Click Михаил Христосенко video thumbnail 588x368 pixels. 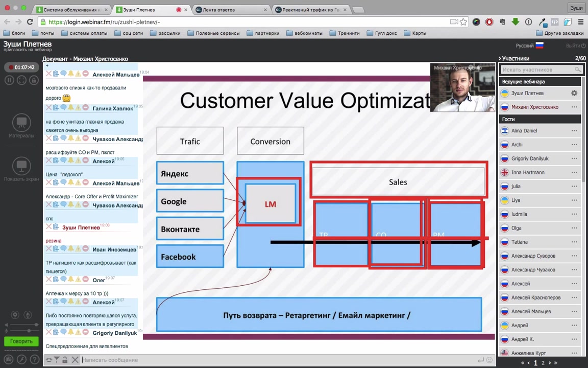463,87
